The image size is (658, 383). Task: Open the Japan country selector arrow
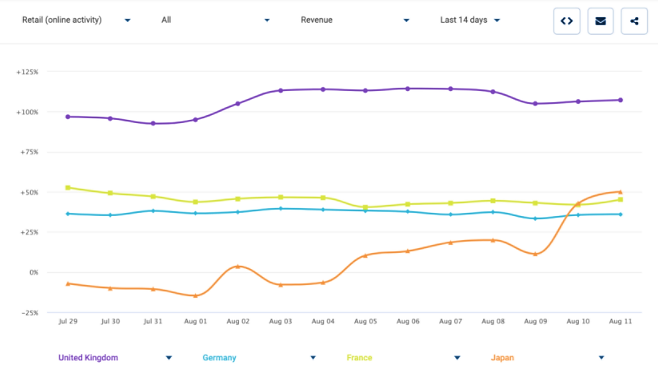(x=601, y=358)
